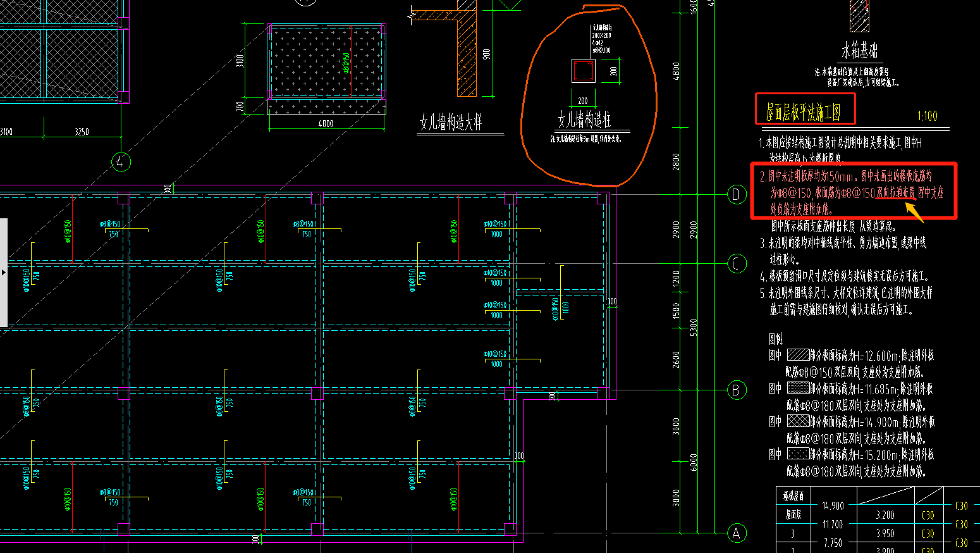Select the 4800 dimension under the hatched slab
The image size is (980, 553).
click(326, 124)
